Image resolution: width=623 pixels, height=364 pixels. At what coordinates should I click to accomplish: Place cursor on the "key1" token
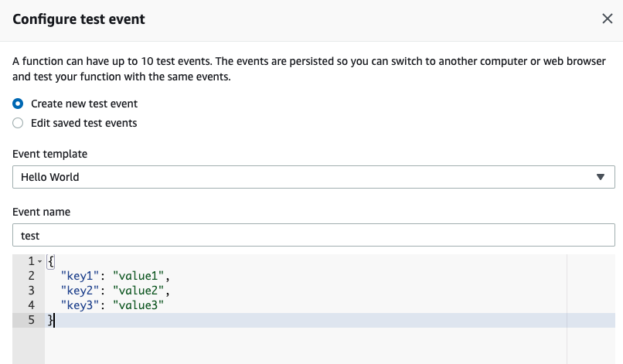(80, 276)
